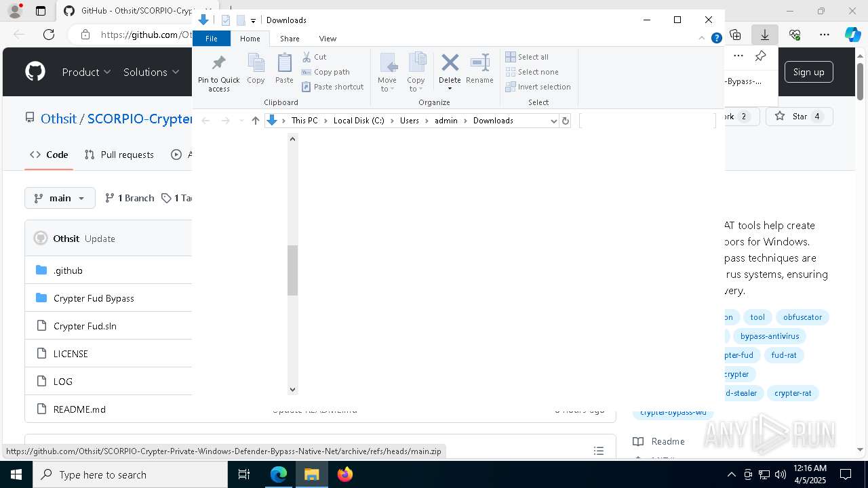Click Properties icon in quick access toolbar
Viewport: 868px width, 488px height.
tap(226, 20)
